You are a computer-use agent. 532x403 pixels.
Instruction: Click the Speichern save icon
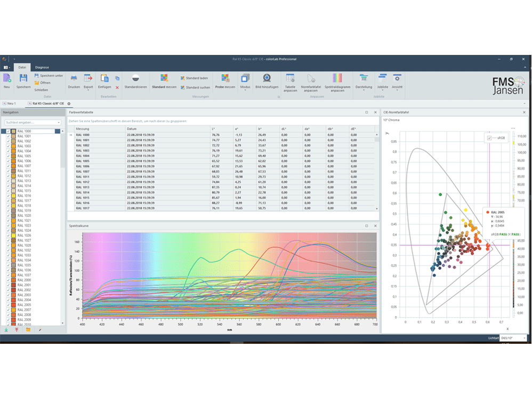(23, 79)
